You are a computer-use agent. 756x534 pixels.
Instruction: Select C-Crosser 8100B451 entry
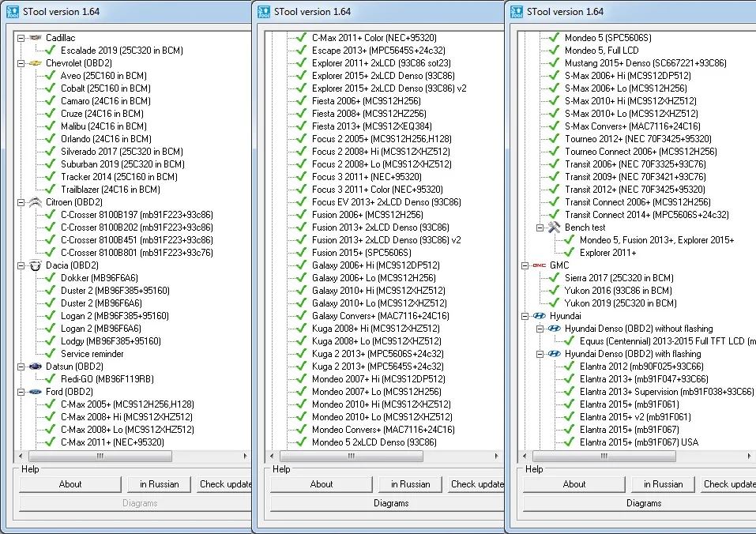coord(137,240)
